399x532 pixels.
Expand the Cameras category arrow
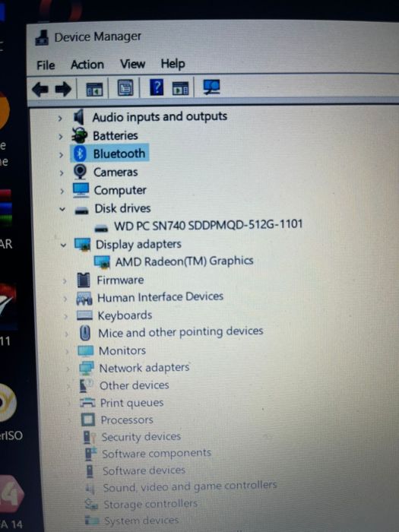point(62,173)
